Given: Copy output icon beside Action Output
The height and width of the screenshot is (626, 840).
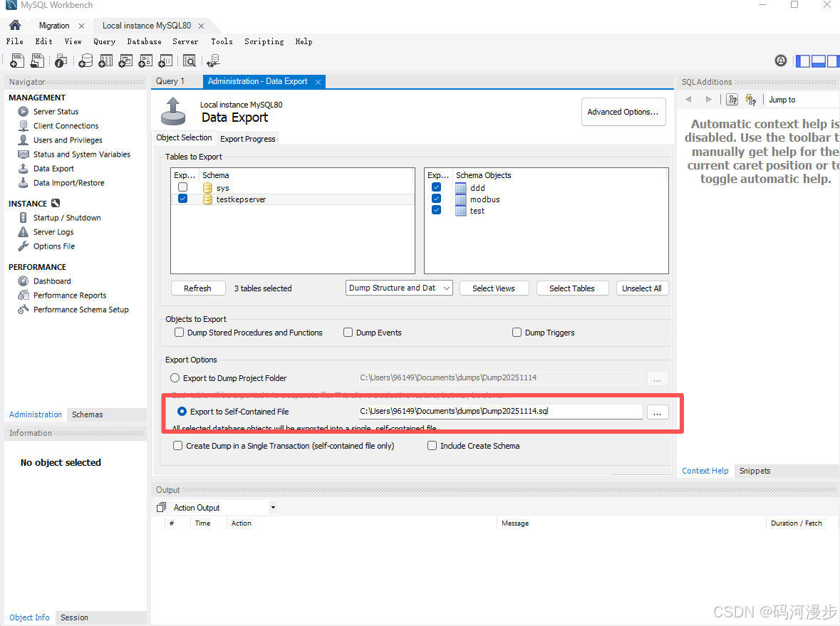Looking at the screenshot, I should (161, 507).
